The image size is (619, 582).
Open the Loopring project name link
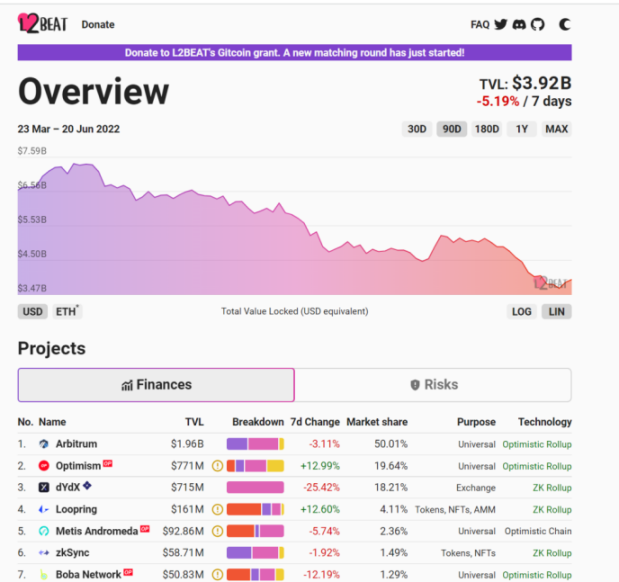pyautogui.click(x=76, y=509)
